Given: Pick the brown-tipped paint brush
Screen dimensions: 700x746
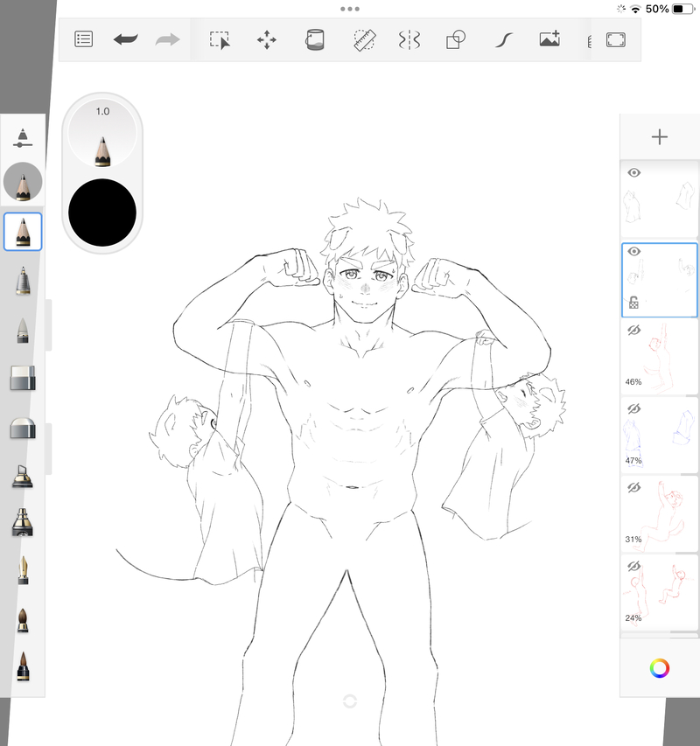Looking at the screenshot, I should point(23,620).
